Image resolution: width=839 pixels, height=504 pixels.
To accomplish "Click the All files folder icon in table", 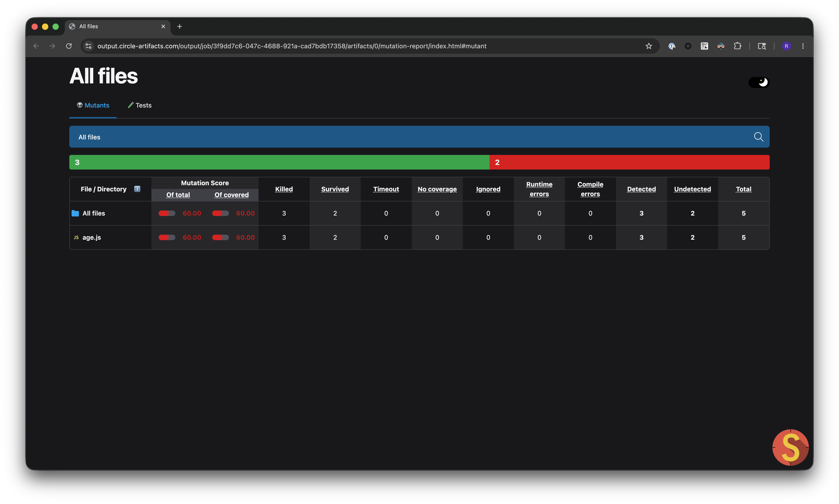I will (x=75, y=213).
